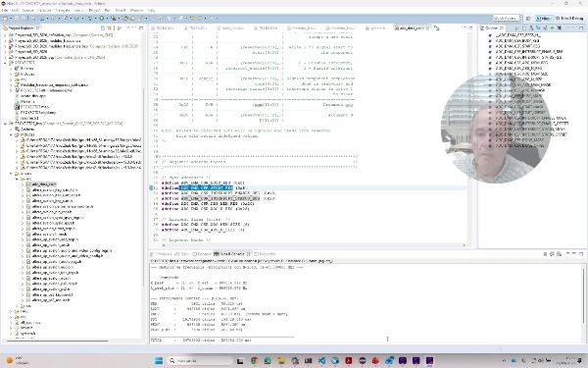Open the Project Explorer view menu chevron
The height and width of the screenshot is (368, 588).
127,27
